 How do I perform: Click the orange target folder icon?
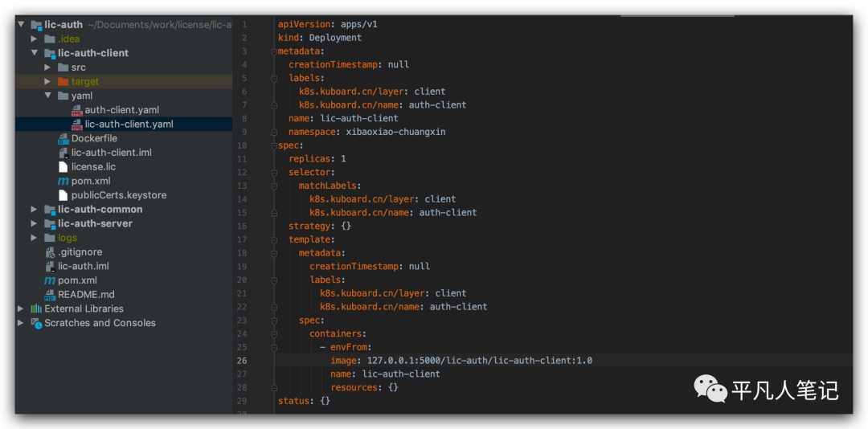(63, 81)
